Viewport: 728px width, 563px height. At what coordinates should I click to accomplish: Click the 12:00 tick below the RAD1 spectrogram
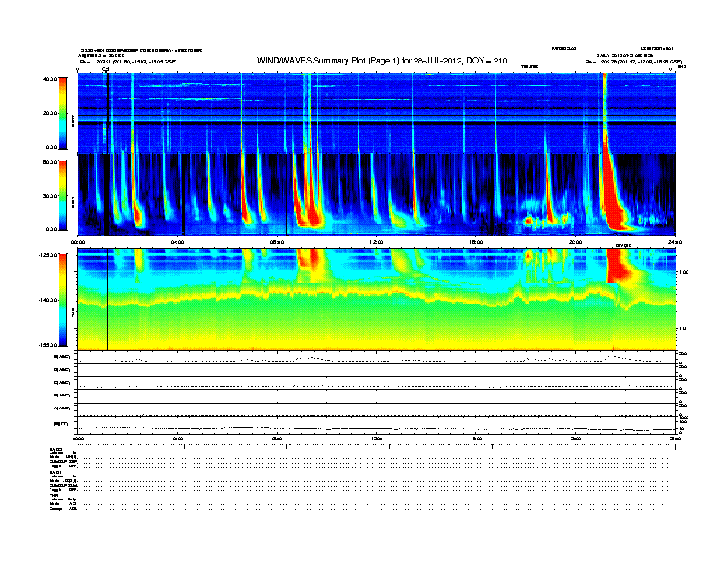[x=377, y=242]
